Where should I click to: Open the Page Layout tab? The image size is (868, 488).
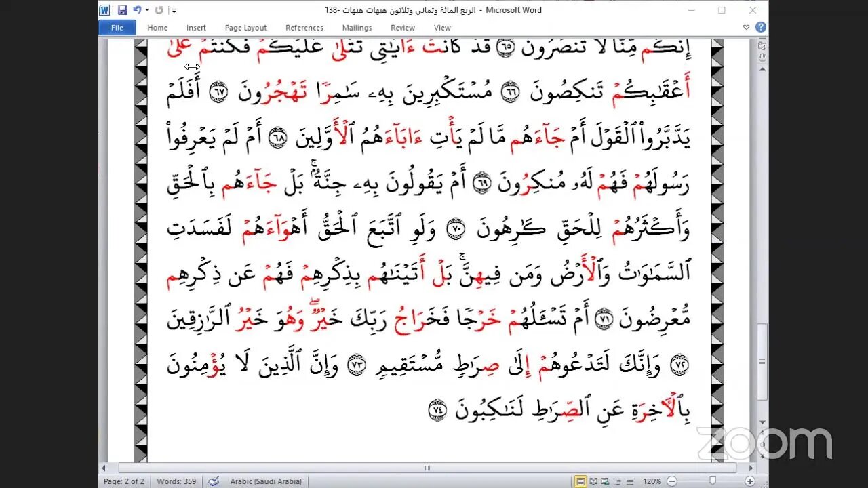[245, 28]
